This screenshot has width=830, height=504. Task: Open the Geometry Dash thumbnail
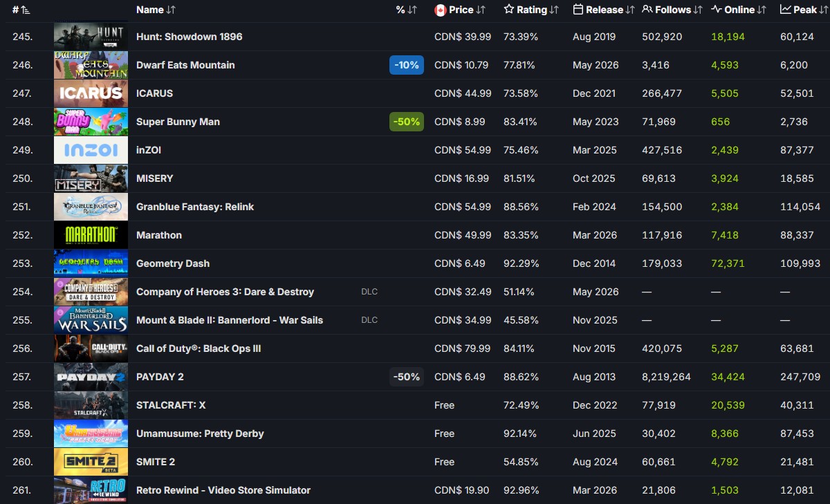(91, 263)
